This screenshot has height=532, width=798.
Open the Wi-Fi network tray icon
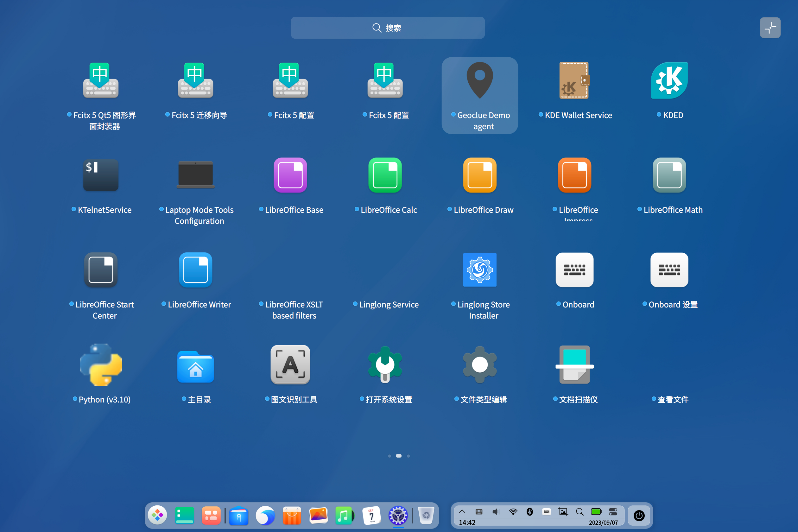(x=513, y=511)
